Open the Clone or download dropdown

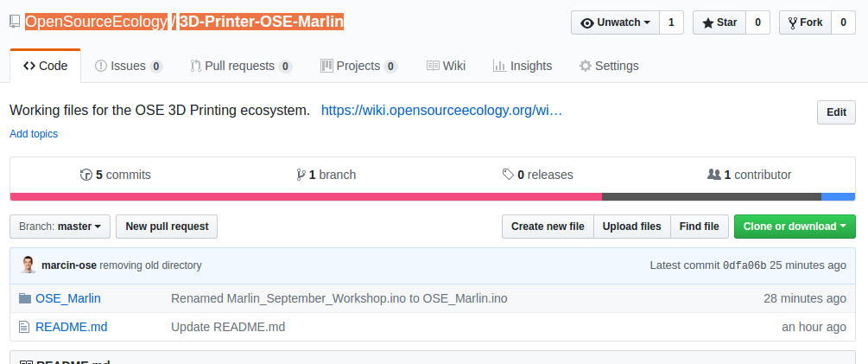click(x=795, y=227)
